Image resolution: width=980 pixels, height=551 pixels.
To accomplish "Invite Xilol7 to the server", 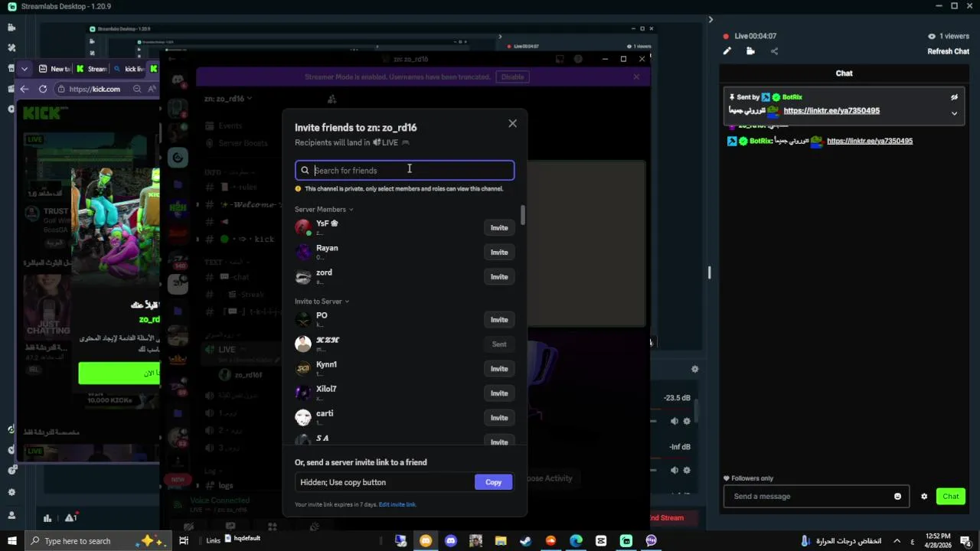I will 499,393.
